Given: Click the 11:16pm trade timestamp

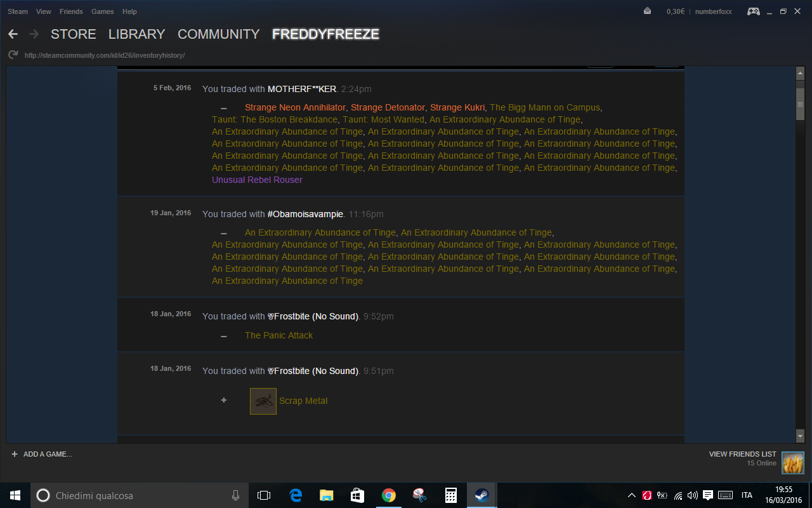Looking at the screenshot, I should [x=366, y=214].
